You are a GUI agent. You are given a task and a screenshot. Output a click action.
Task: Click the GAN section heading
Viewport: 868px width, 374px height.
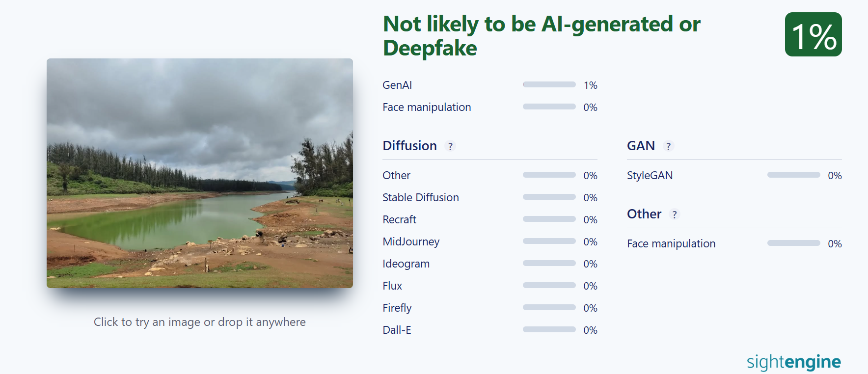coord(641,146)
